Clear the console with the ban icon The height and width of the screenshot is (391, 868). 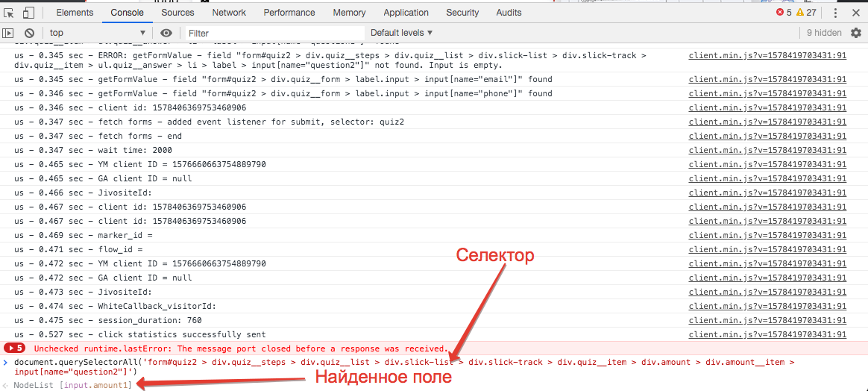click(x=29, y=33)
